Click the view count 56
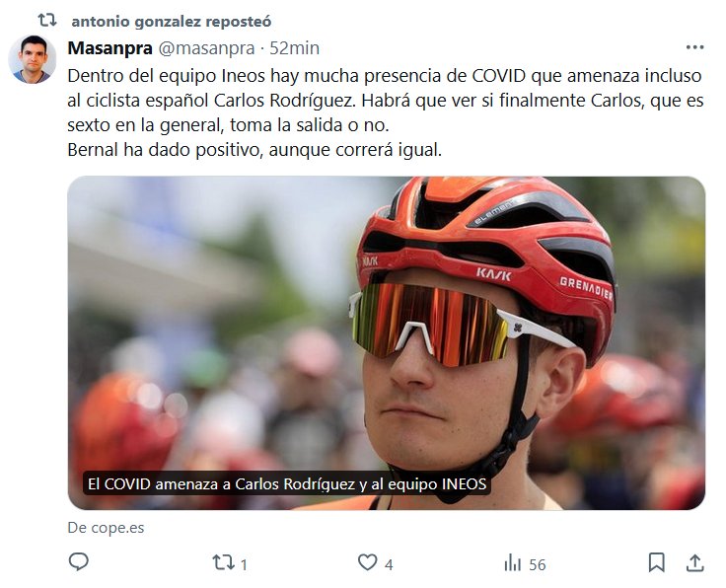 (538, 565)
